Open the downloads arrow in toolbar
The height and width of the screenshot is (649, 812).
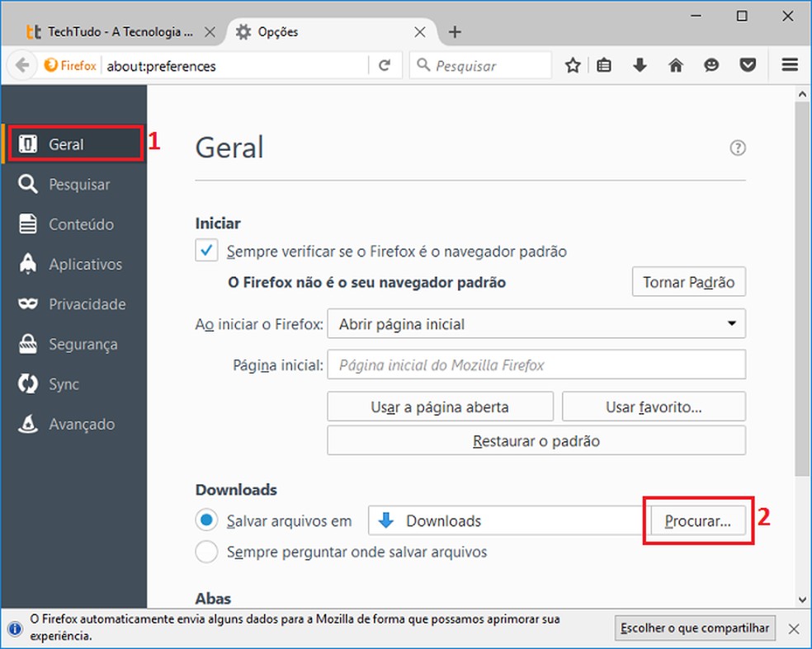tap(640, 65)
